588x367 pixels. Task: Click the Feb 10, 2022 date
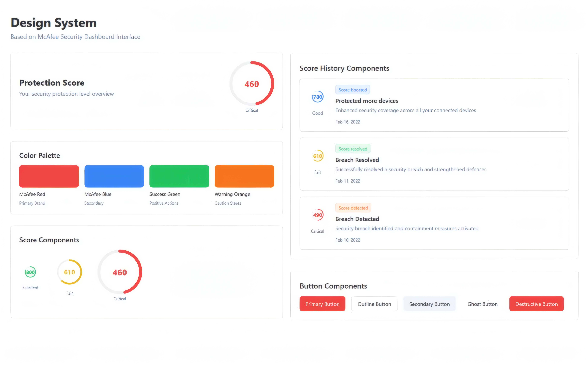[348, 240]
